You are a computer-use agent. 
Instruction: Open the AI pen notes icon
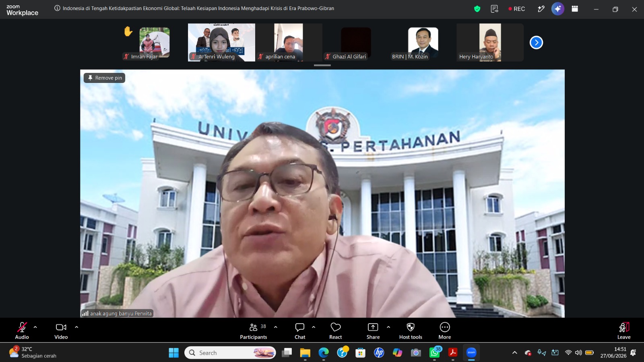(x=541, y=9)
